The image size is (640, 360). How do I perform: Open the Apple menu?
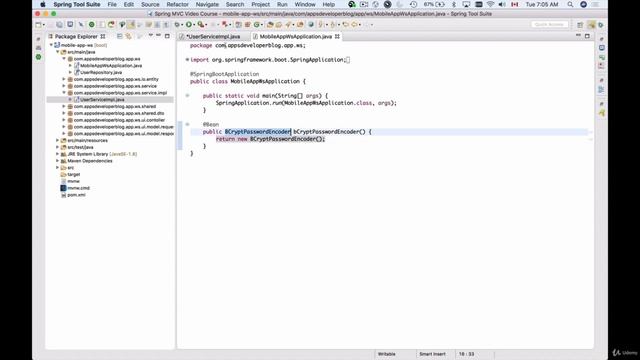(42, 4)
